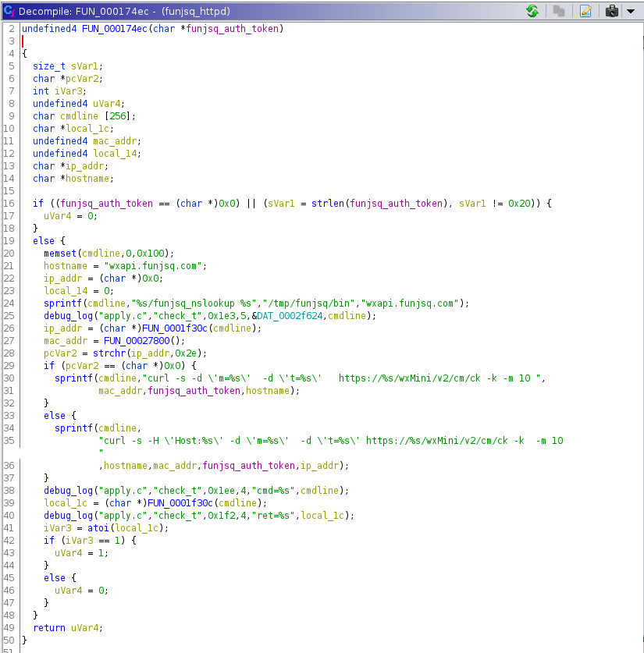644x653 pixels.
Task: Click the strchr call on line 28
Action: pyautogui.click(x=109, y=353)
